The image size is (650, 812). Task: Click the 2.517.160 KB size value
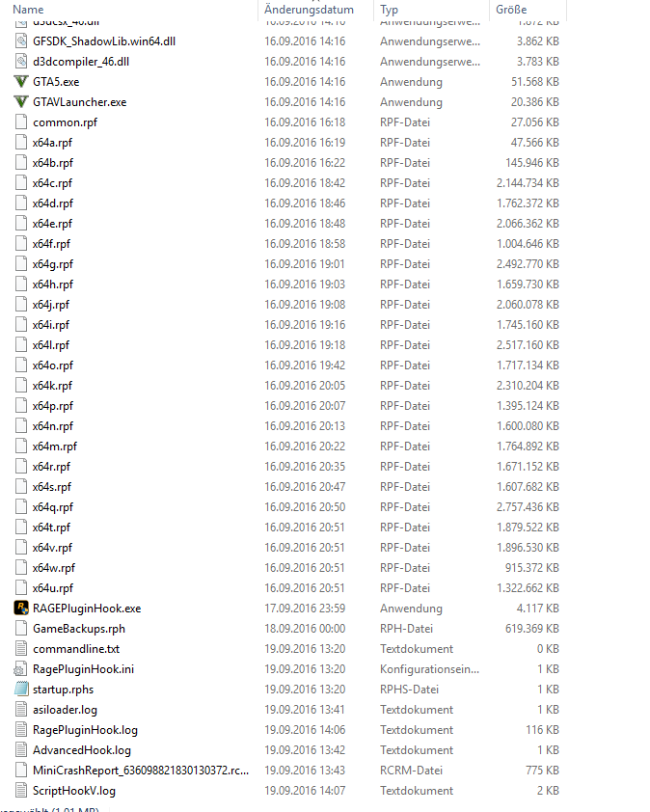[528, 345]
